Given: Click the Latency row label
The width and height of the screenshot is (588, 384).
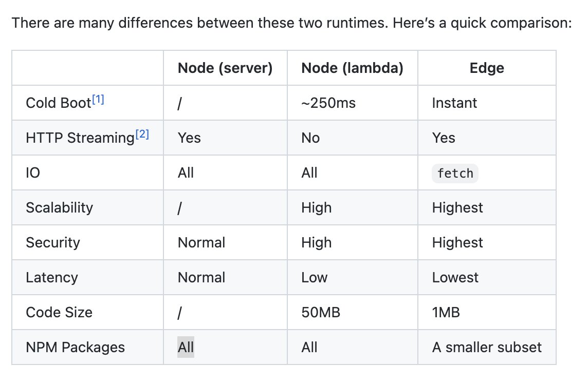Looking at the screenshot, I should (52, 278).
